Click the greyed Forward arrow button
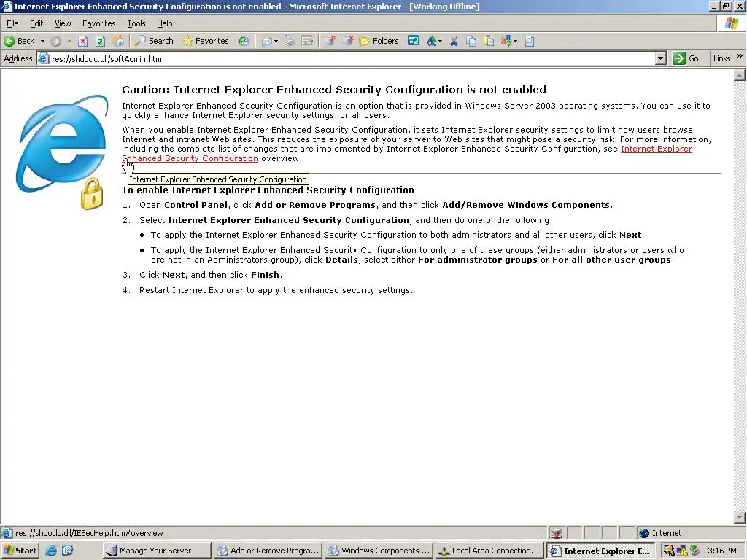This screenshot has height=560, width=747. (55, 41)
